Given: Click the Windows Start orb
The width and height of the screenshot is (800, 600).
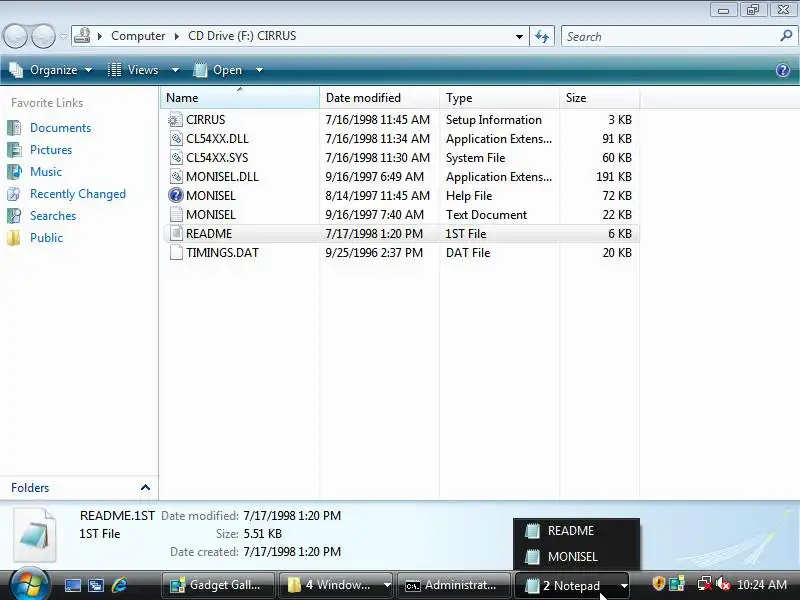Looking at the screenshot, I should point(29,585).
